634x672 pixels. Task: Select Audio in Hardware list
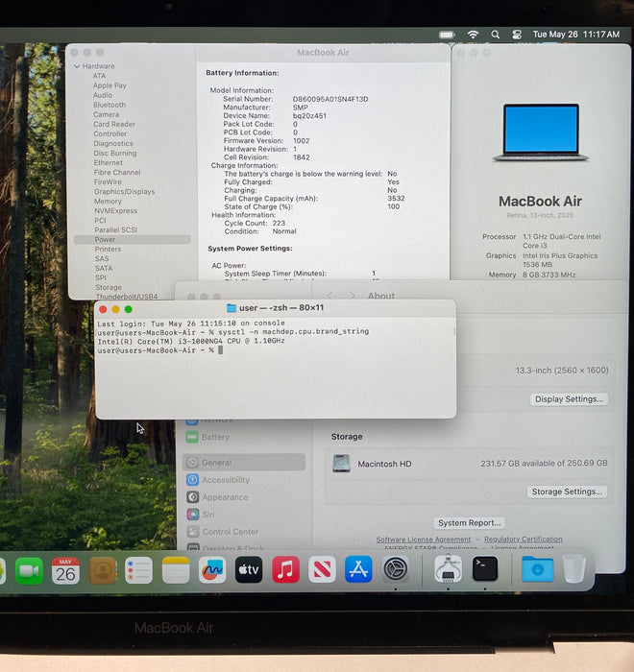click(103, 95)
